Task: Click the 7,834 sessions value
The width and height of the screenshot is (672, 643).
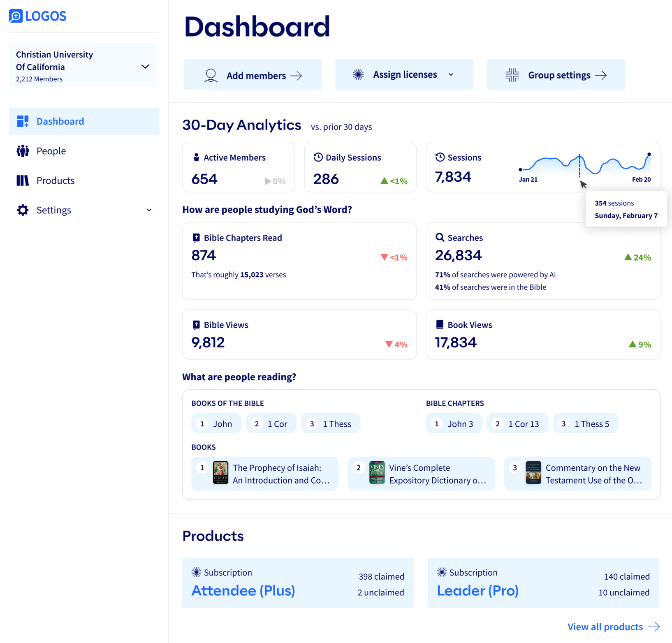Action: pos(453,177)
